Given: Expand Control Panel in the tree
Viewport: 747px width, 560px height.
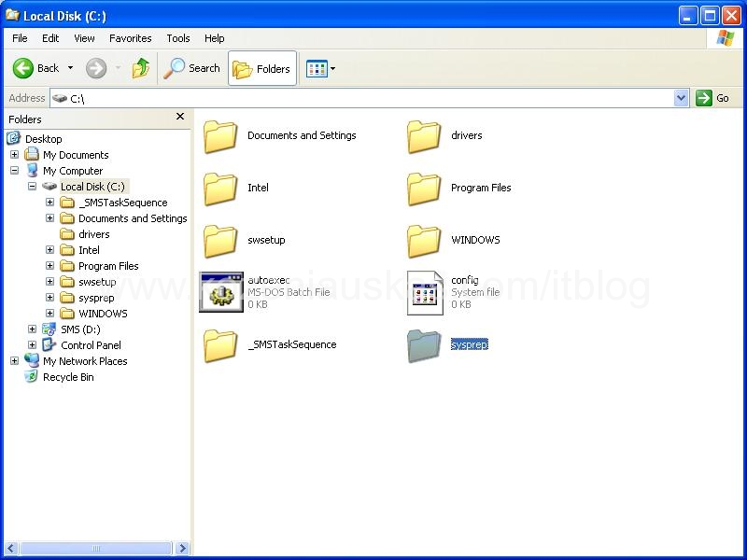Looking at the screenshot, I should coord(32,344).
